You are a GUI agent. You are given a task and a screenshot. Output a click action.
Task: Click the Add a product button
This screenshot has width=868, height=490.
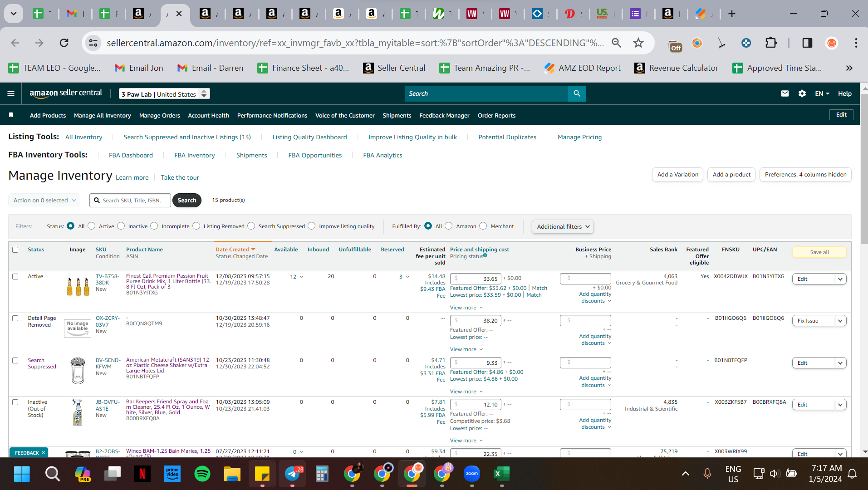[731, 175]
